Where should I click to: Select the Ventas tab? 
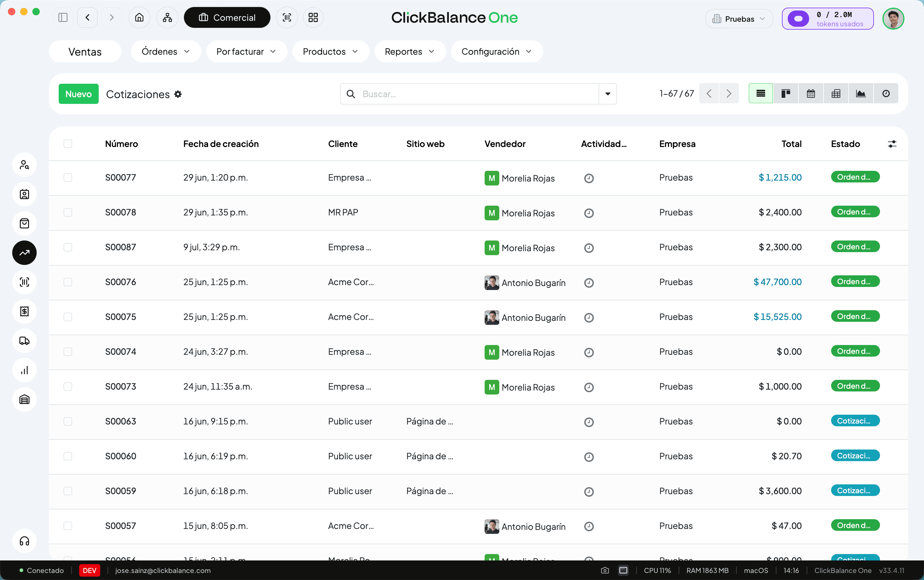[85, 52]
